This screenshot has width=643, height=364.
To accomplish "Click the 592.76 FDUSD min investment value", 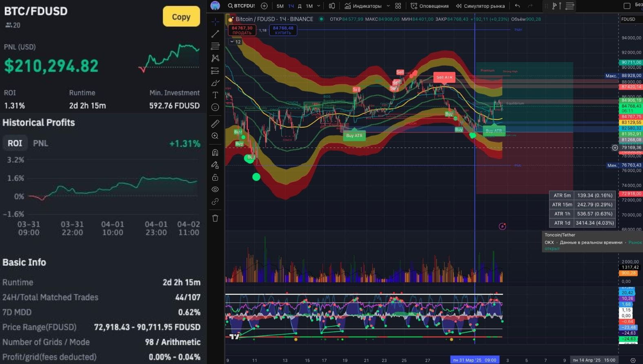I will pos(175,106).
